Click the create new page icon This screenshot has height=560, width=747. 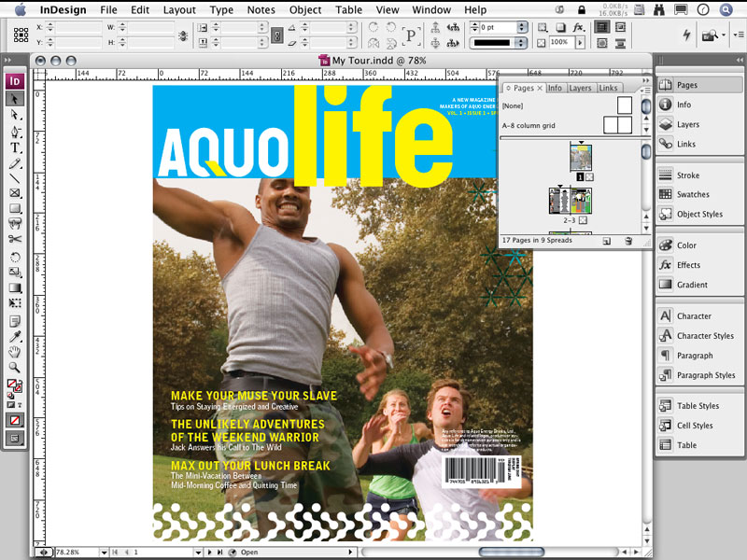[x=606, y=241]
